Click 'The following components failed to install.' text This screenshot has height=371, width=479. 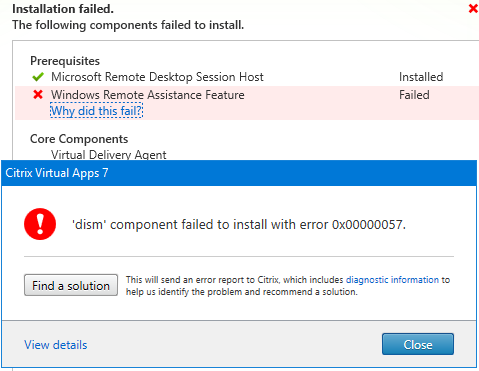128,25
